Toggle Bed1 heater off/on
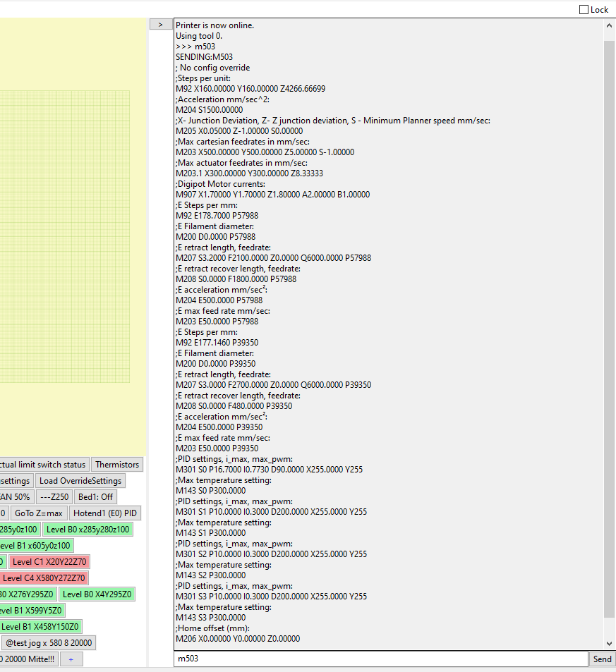This screenshot has height=672, width=616. [95, 496]
